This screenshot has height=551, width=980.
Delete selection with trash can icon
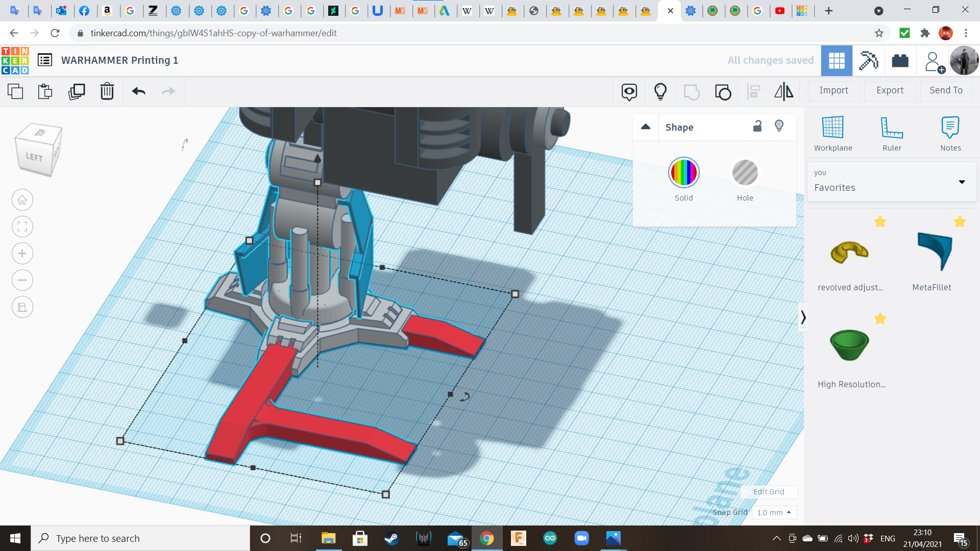point(107,91)
